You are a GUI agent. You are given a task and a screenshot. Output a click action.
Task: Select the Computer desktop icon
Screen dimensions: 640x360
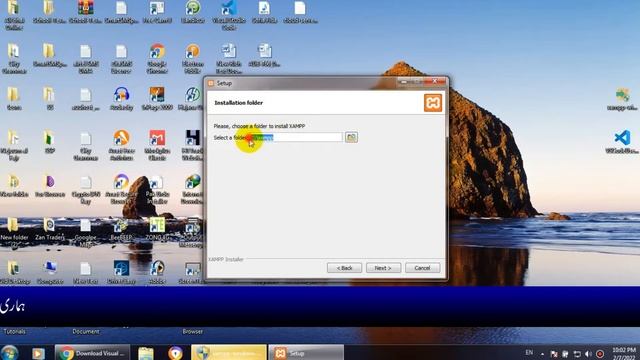point(50,273)
